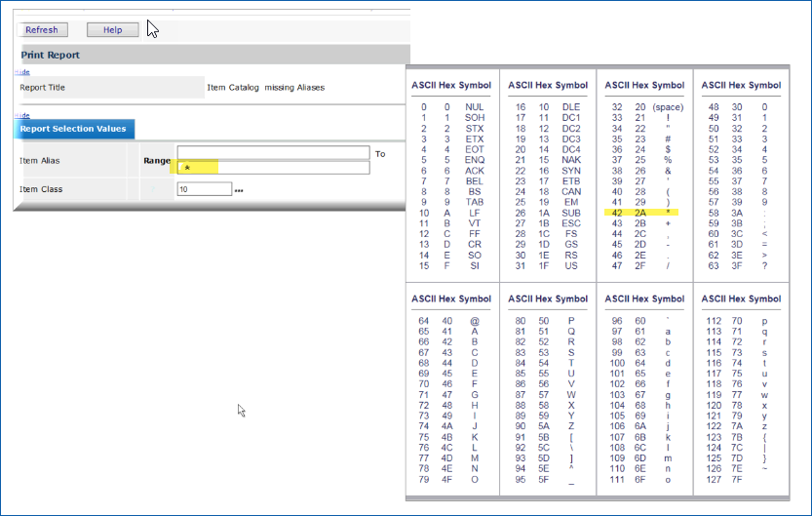Viewport: 812px width, 516px height.
Task: Click the Report Title label
Action: (42, 88)
